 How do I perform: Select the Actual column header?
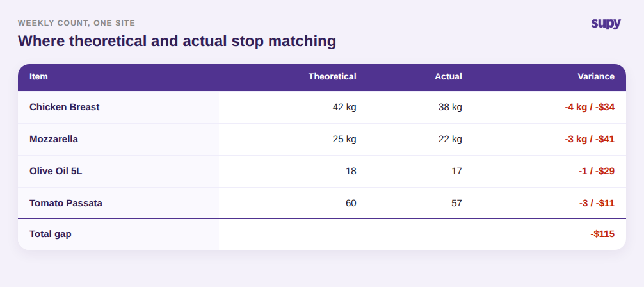tap(449, 76)
